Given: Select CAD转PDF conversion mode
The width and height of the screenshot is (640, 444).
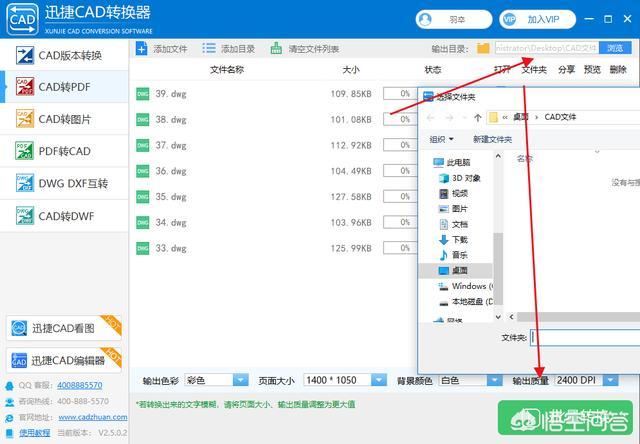Looking at the screenshot, I should [64, 87].
